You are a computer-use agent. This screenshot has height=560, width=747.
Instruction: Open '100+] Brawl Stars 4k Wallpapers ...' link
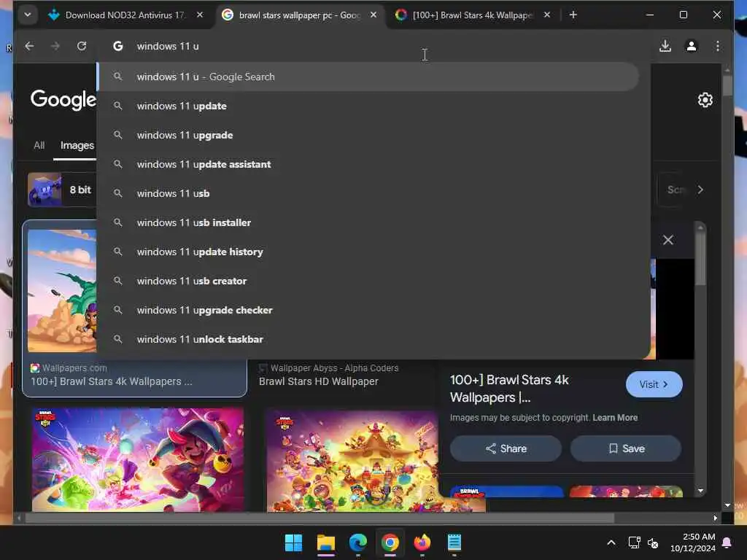[x=112, y=381]
